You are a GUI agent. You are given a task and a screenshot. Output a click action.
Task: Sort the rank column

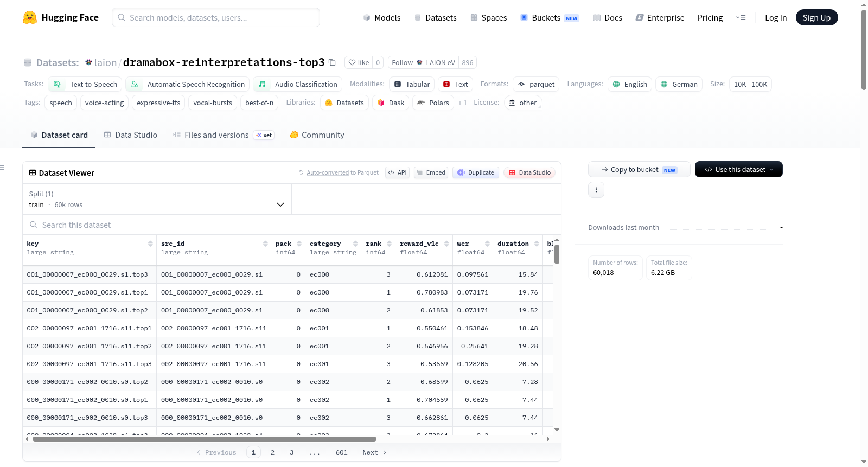pyautogui.click(x=389, y=244)
